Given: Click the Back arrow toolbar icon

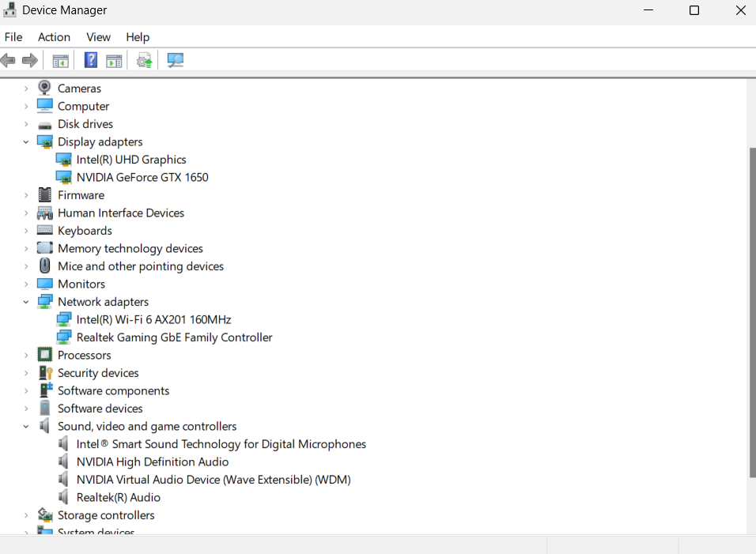Looking at the screenshot, I should pyautogui.click(x=8, y=60).
